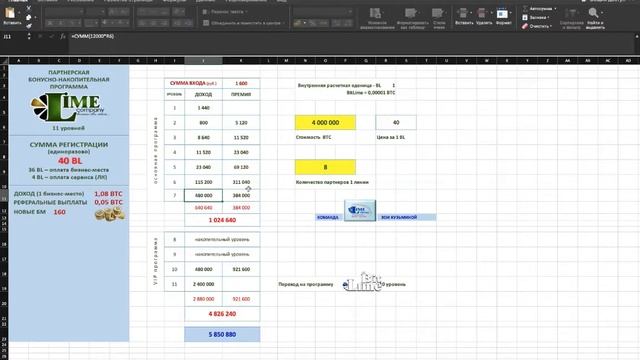Select the "921 600" bonus cell on level 10
The image size is (640, 360).
241,269
